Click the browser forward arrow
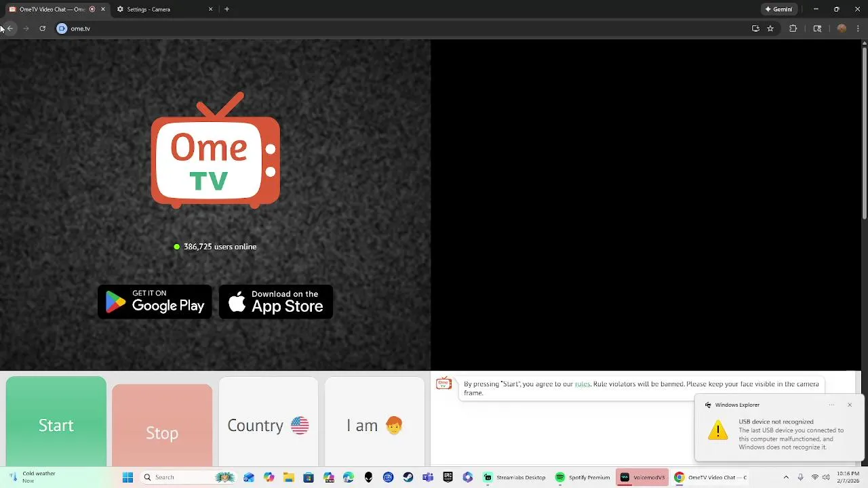 click(26, 28)
